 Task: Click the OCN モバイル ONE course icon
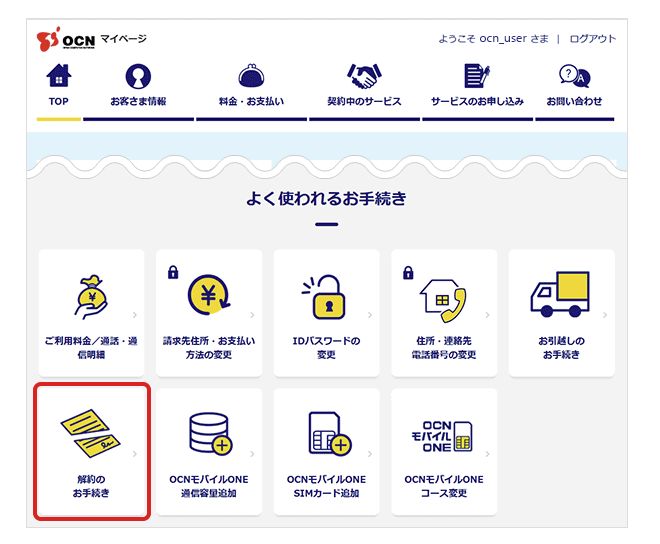(442, 437)
